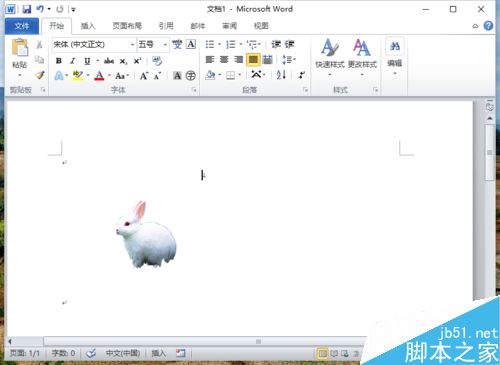Toggle highlighted Justify alignment button
Screen dimensions: 500x365
(253, 60)
